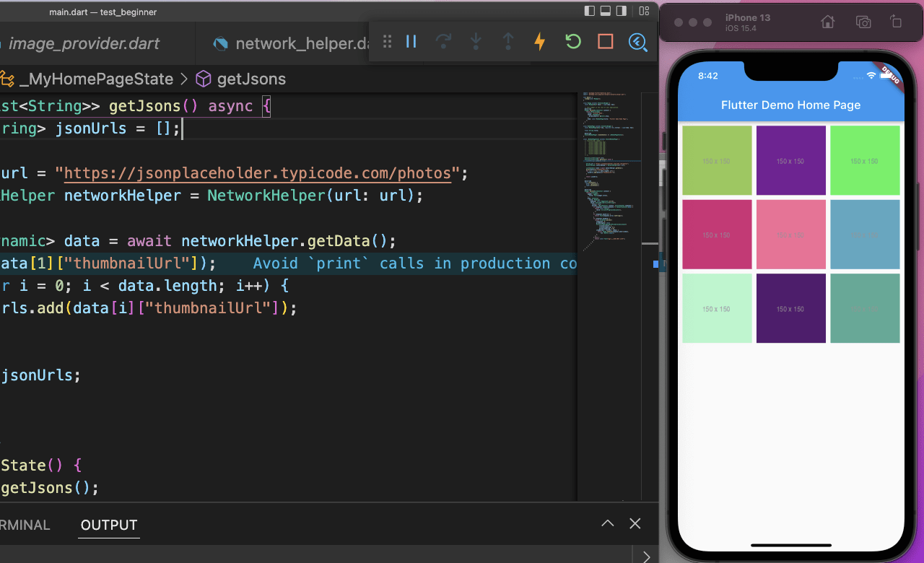Image resolution: width=924 pixels, height=563 pixels.
Task: Tap the iPhone home indicator bar
Action: click(x=791, y=545)
